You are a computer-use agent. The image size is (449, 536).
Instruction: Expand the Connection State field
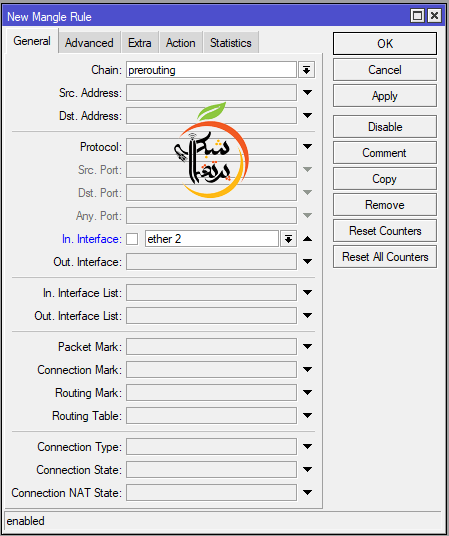point(307,470)
